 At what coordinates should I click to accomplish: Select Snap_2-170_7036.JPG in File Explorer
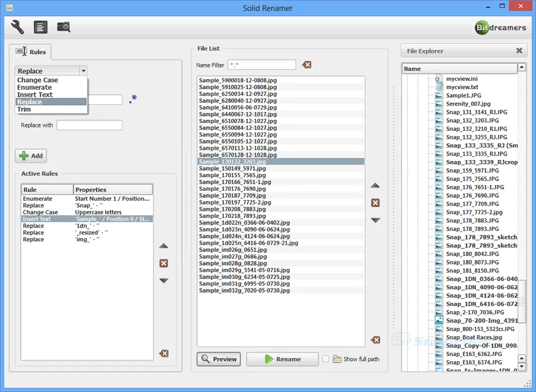point(475,313)
